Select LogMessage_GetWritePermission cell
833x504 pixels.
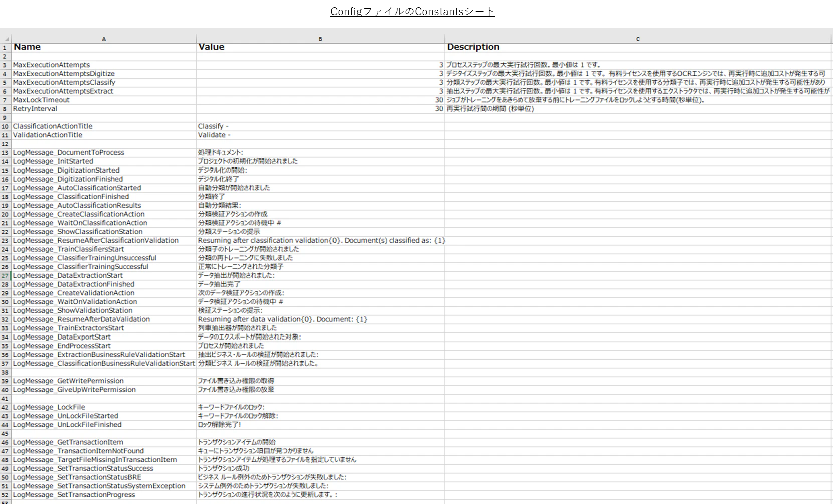(104, 381)
